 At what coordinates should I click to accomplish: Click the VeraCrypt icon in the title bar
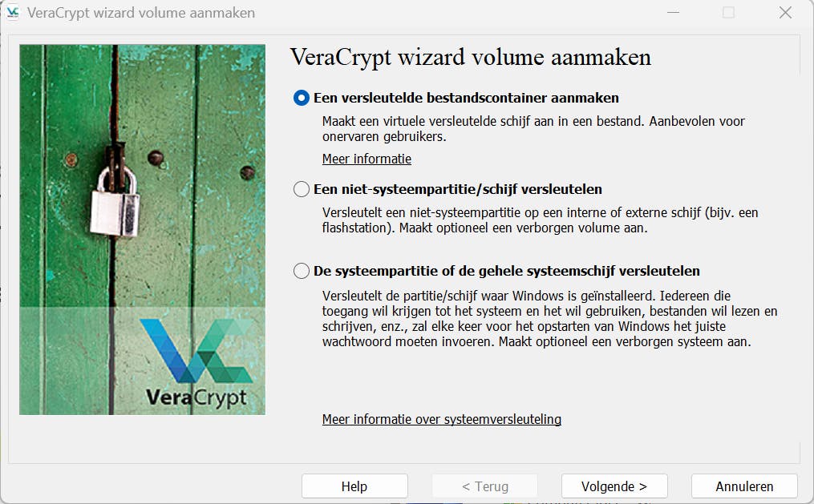(12, 12)
